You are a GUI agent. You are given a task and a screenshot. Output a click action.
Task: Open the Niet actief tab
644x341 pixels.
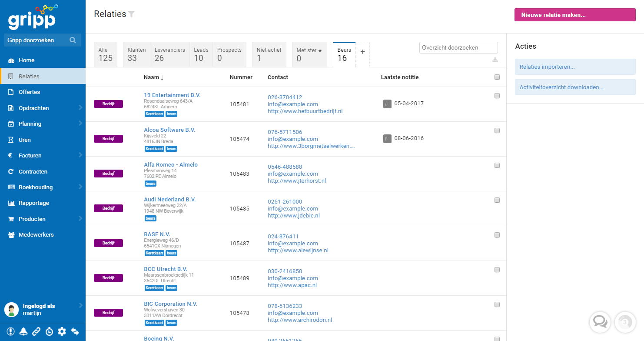pos(269,54)
